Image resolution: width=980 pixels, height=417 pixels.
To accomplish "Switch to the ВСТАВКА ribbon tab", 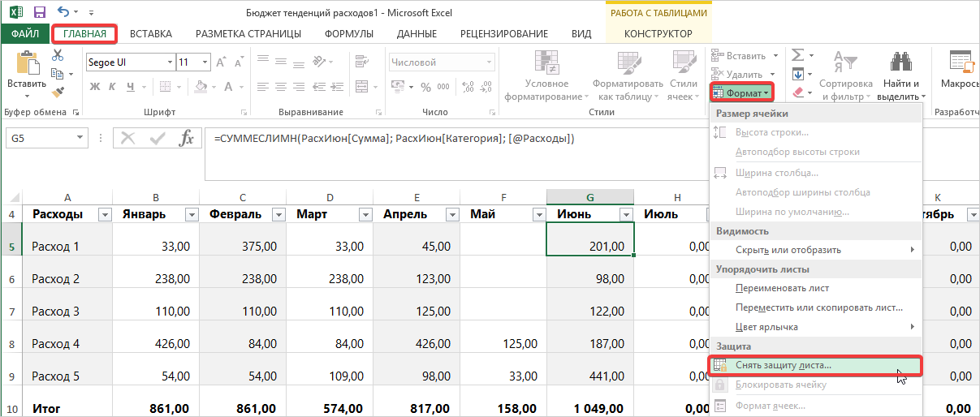I will 151,33.
